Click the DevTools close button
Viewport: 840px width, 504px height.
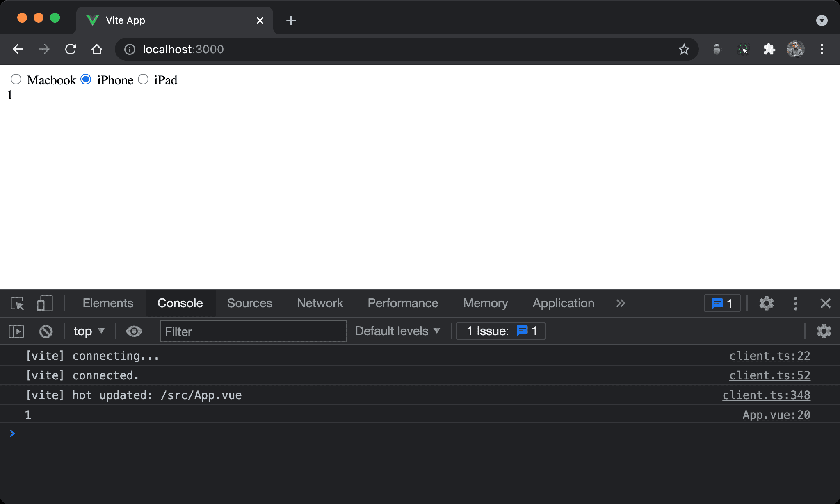[x=826, y=303]
